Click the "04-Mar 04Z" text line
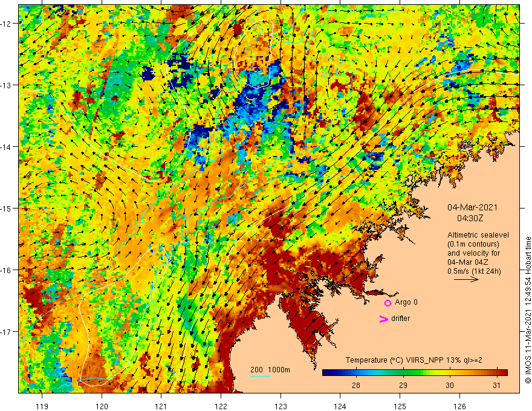This screenshot has width=532, height=411. coord(467,262)
